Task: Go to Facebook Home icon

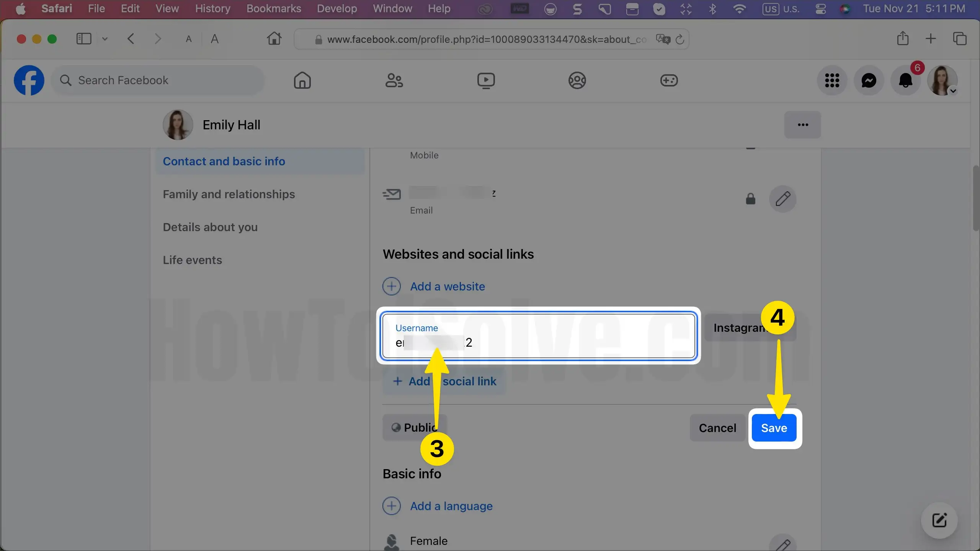Action: click(302, 80)
